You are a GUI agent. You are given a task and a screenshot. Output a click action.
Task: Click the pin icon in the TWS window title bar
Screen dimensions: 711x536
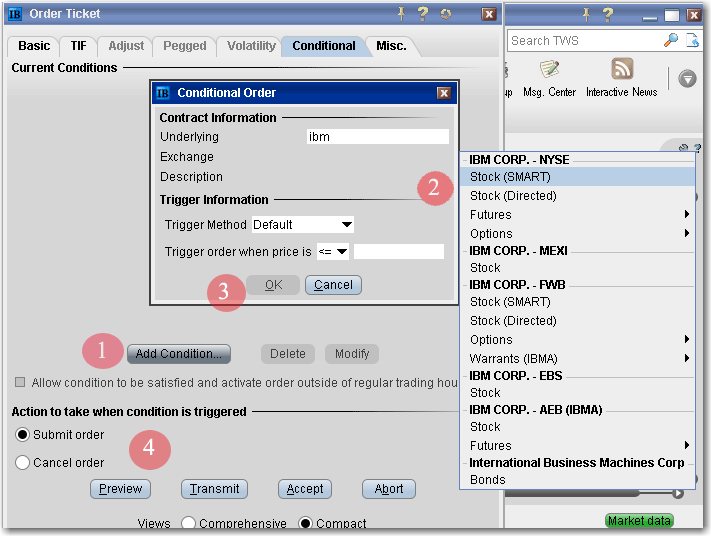click(x=586, y=15)
